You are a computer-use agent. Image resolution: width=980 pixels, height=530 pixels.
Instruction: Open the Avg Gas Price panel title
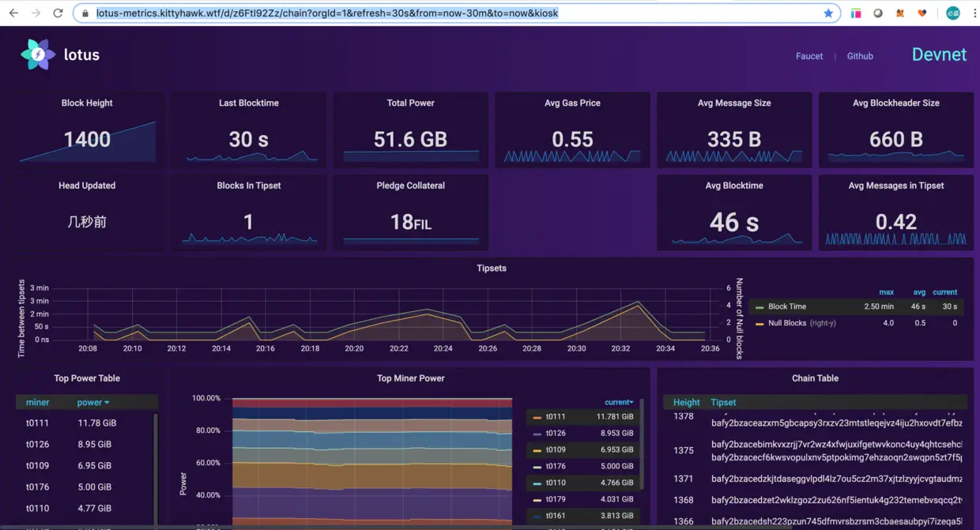[x=572, y=103]
